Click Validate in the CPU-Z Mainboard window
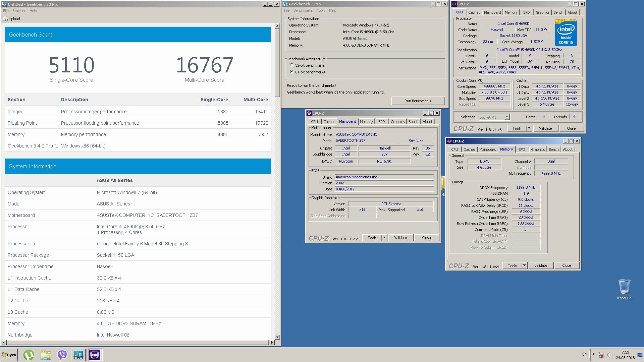Viewport: 644px width, 362px height. [x=400, y=238]
